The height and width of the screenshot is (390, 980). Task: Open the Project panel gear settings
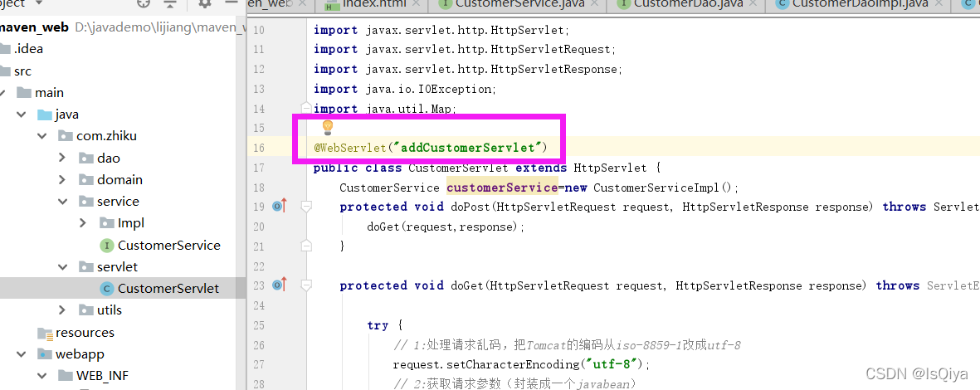pos(205,3)
